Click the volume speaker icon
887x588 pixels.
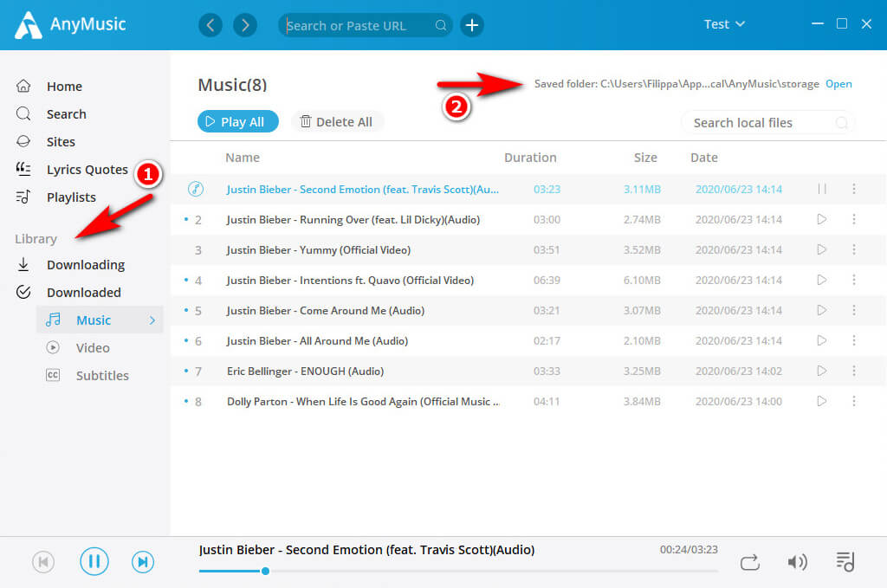tap(797, 562)
